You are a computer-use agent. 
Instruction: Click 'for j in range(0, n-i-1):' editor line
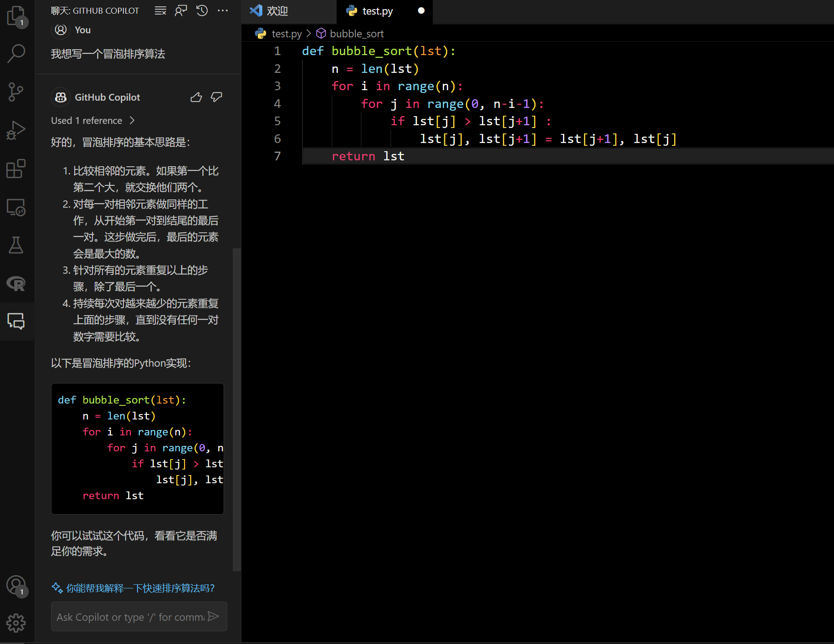click(x=453, y=104)
